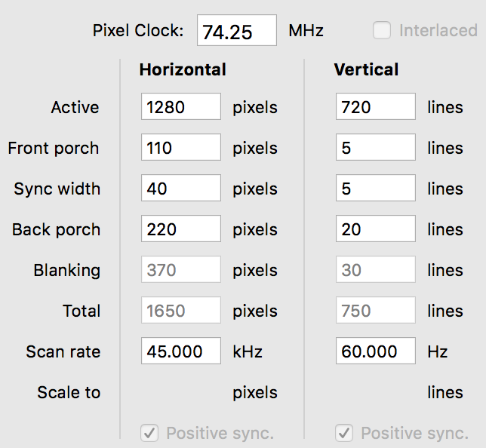Edit the horizontal Back porch value

point(180,229)
